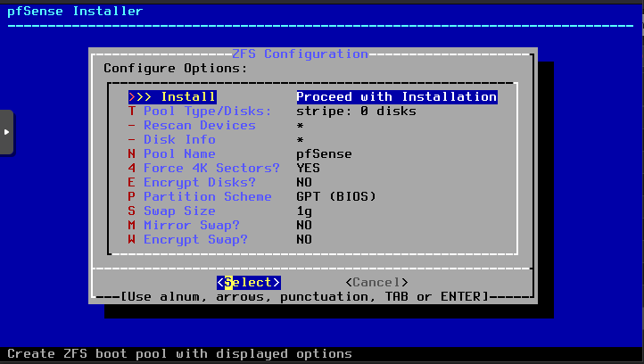Toggle the Encrypt Swap option
Screen dimensions: 644x364
tap(195, 239)
